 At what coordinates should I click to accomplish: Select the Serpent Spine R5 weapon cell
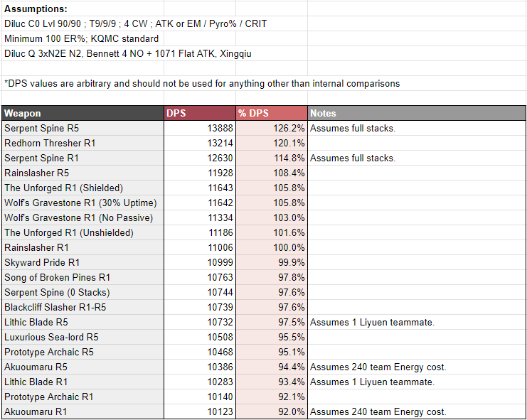click(x=82, y=129)
